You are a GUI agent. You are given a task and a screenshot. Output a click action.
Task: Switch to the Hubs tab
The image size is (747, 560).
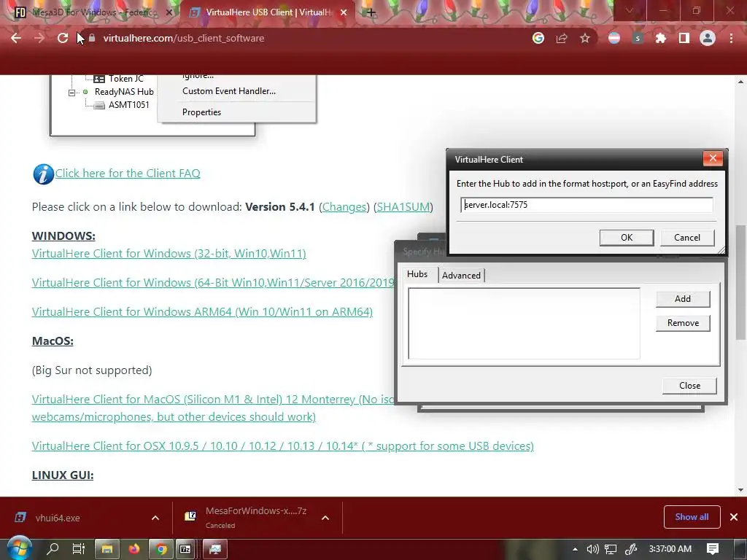click(x=417, y=274)
